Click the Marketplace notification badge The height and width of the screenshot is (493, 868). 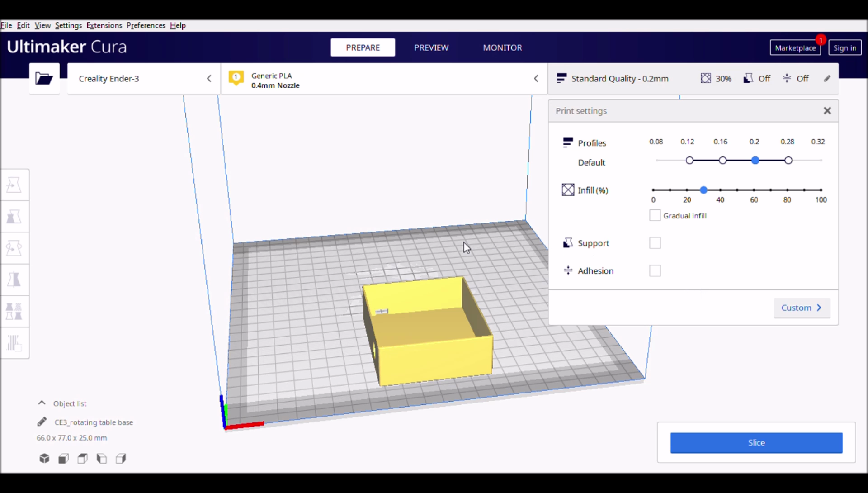point(821,40)
